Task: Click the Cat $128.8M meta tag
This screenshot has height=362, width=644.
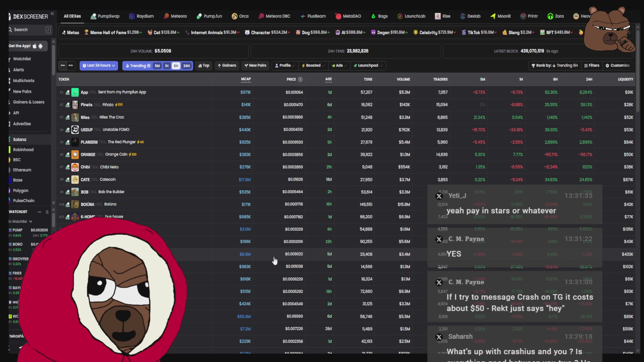Action: (x=163, y=33)
